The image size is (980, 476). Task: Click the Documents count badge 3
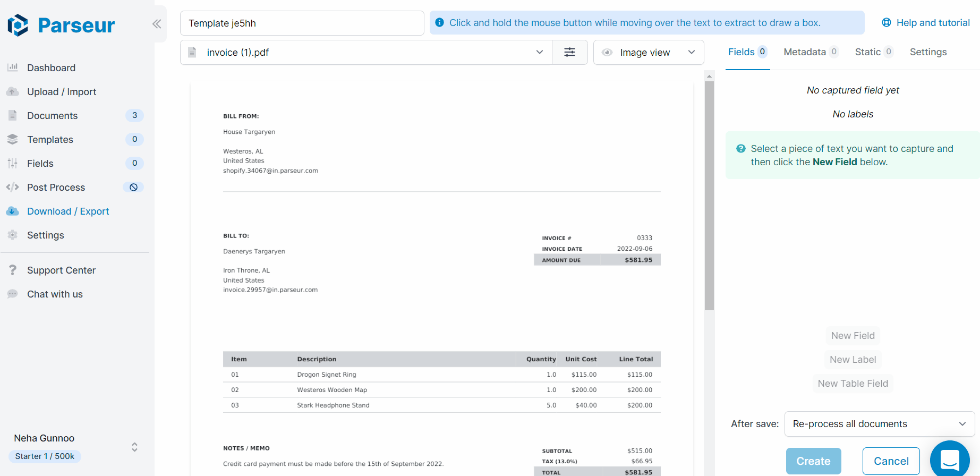coord(134,115)
